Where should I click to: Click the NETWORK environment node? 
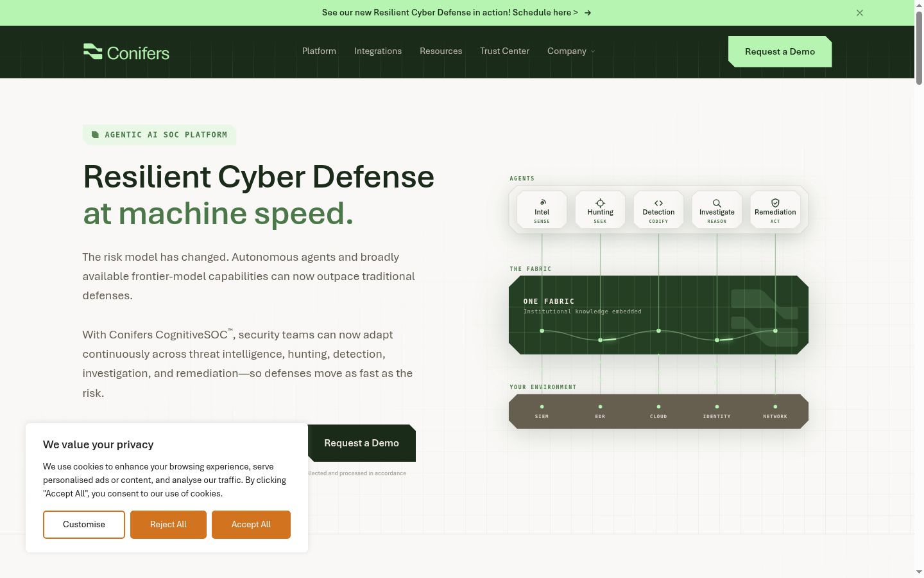coord(775,411)
